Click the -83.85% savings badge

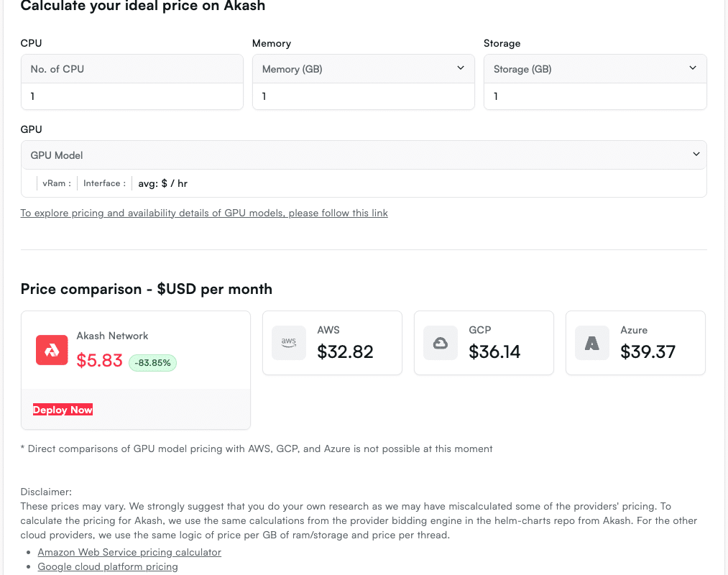pos(153,363)
